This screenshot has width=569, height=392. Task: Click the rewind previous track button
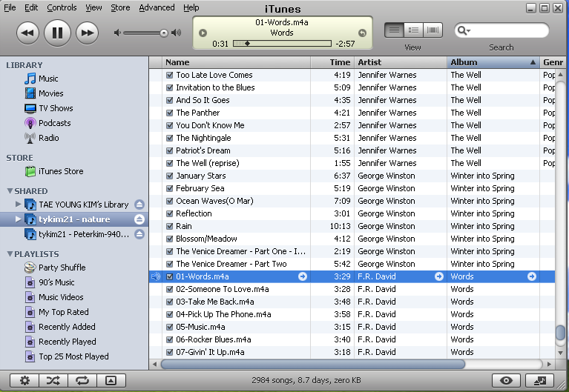[x=27, y=33]
